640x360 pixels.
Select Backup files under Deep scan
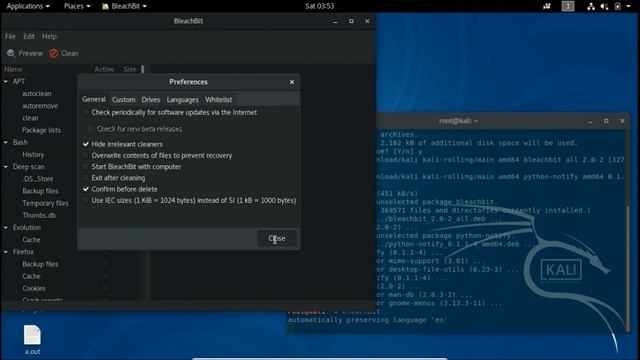40,191
